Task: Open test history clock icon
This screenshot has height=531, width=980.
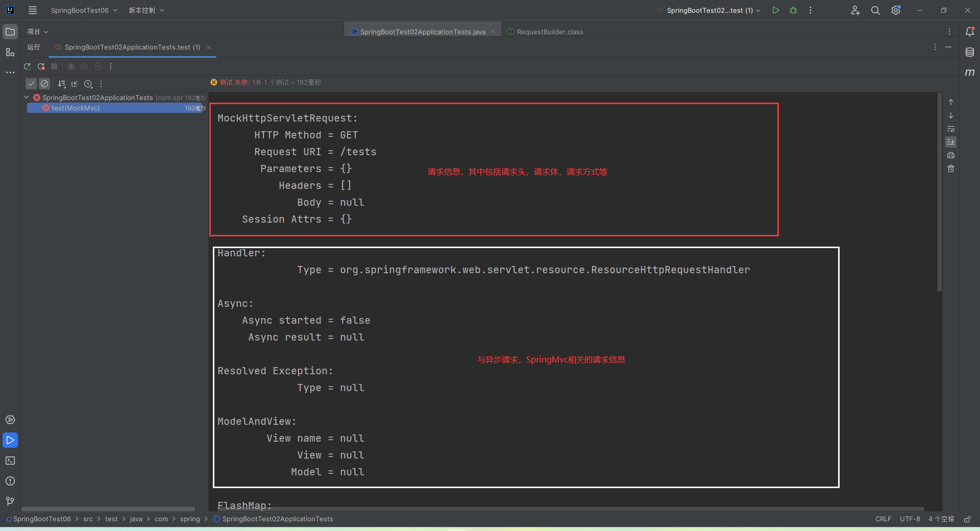Action: tap(88, 84)
